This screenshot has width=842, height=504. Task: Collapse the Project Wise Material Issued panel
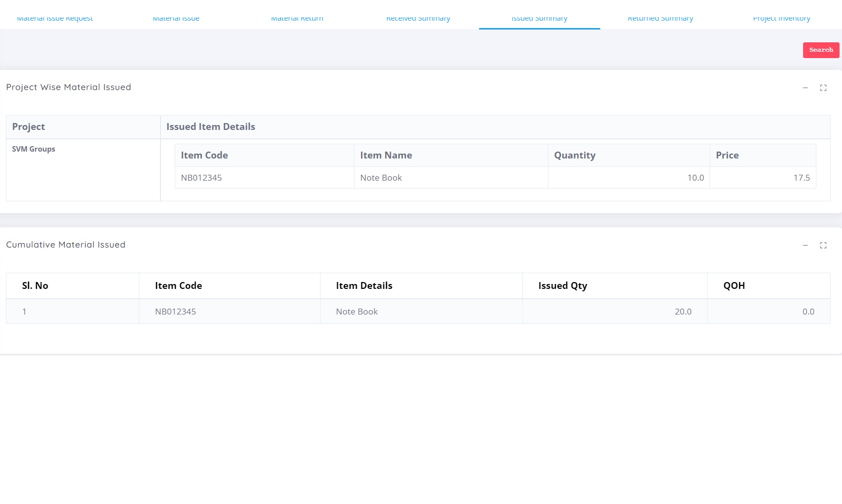pyautogui.click(x=805, y=88)
